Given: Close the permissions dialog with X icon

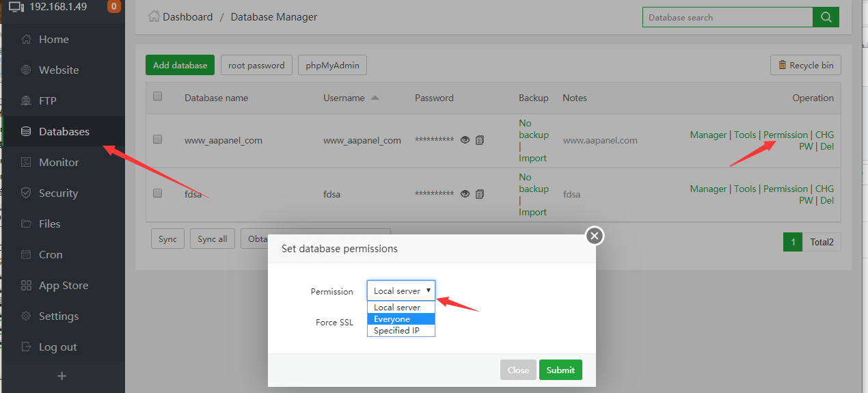Looking at the screenshot, I should pos(595,236).
